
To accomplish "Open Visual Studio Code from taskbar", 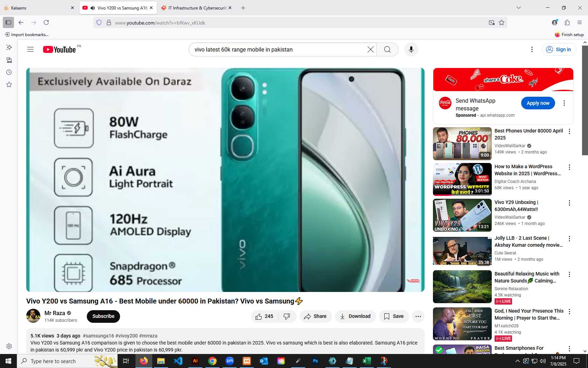I will (x=178, y=361).
